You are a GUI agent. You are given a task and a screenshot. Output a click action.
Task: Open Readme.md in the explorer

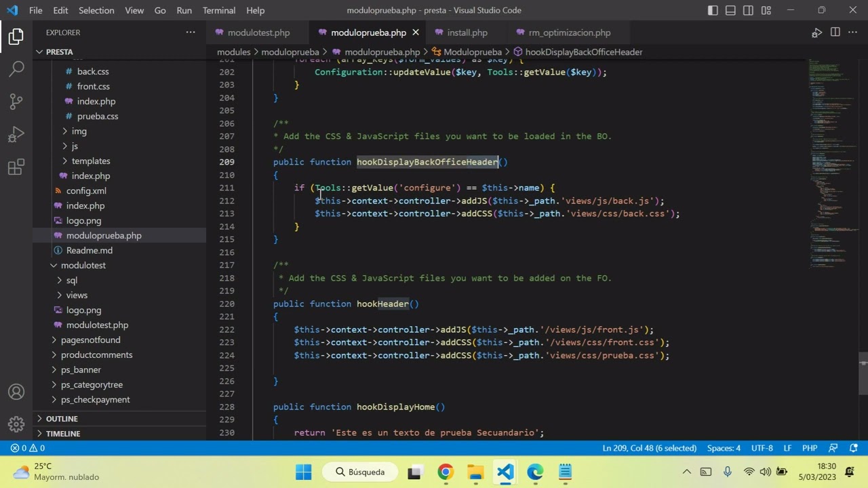pyautogui.click(x=90, y=250)
